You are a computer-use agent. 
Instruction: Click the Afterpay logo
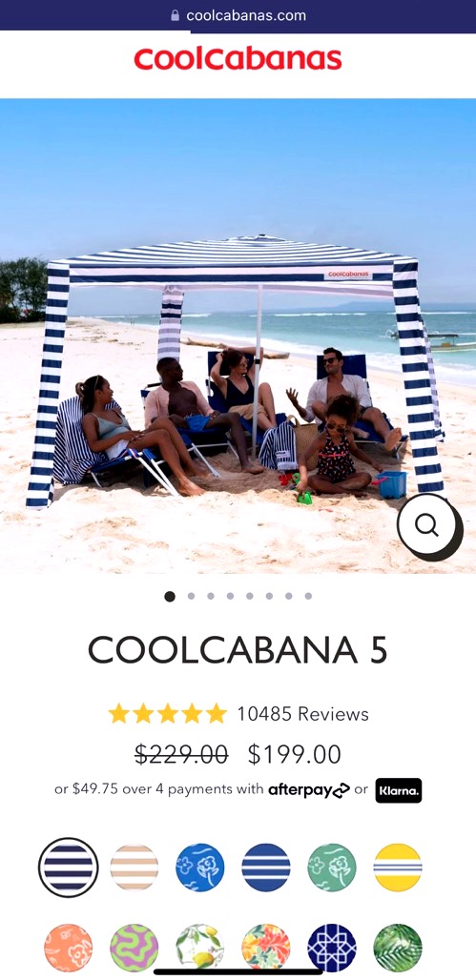point(309,790)
